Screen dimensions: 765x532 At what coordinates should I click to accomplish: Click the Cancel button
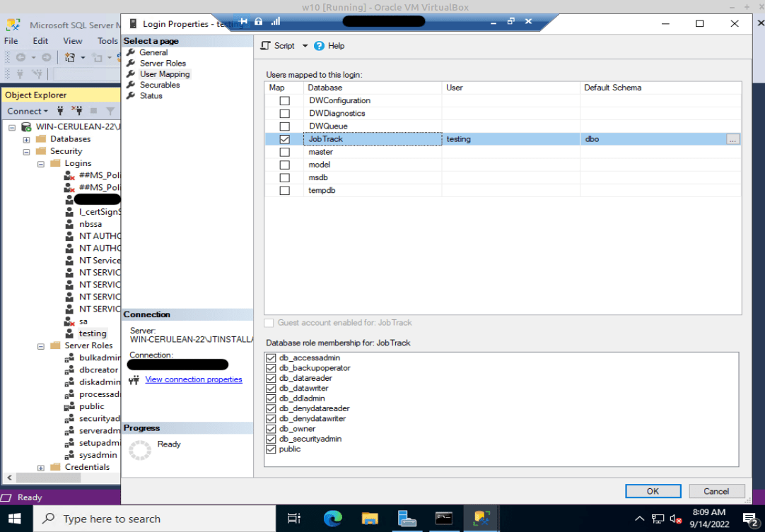point(716,491)
